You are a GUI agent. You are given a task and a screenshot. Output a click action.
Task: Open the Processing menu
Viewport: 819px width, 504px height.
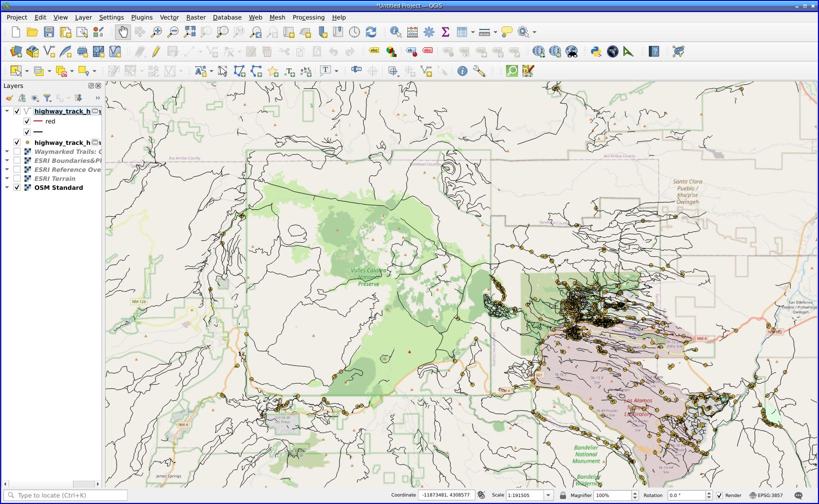(x=308, y=17)
